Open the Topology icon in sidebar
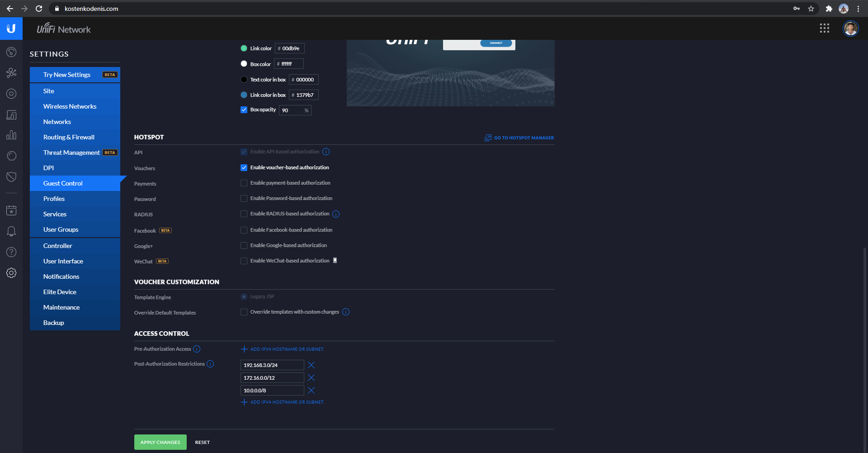 [11, 73]
